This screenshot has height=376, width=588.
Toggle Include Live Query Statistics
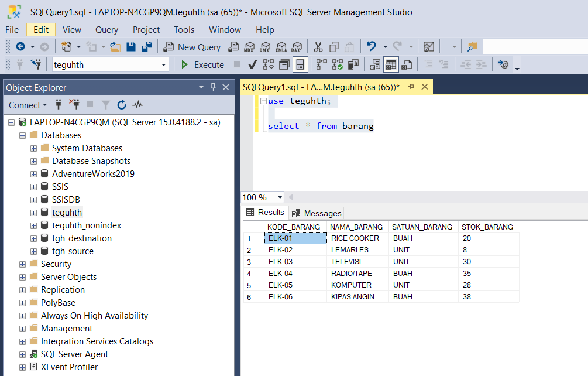[x=337, y=64]
